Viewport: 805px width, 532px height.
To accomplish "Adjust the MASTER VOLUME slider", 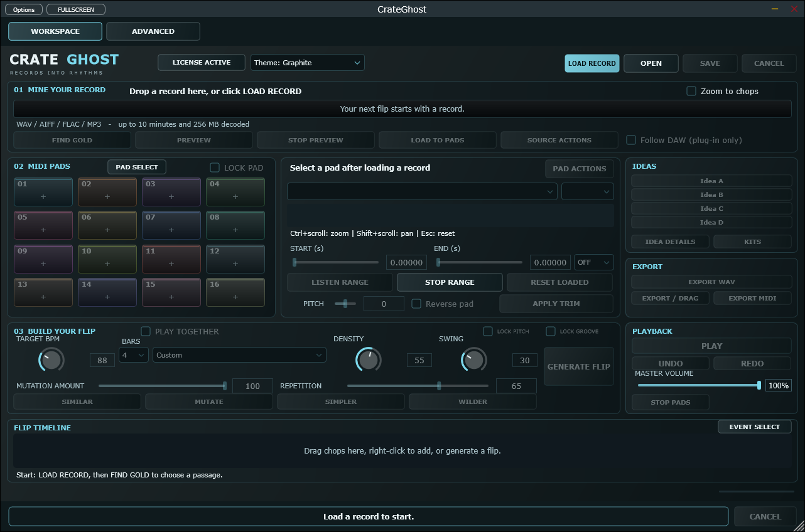I will click(x=699, y=385).
